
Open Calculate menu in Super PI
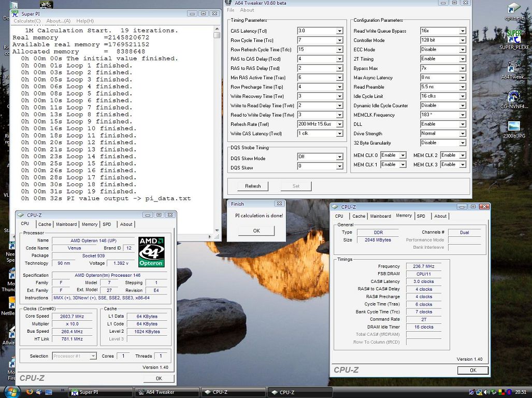coord(27,21)
